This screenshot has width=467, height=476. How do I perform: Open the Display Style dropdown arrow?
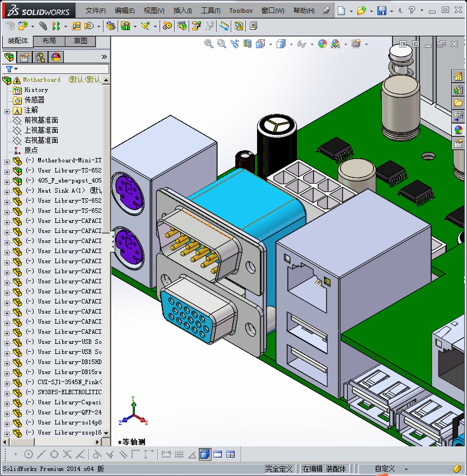pos(291,45)
